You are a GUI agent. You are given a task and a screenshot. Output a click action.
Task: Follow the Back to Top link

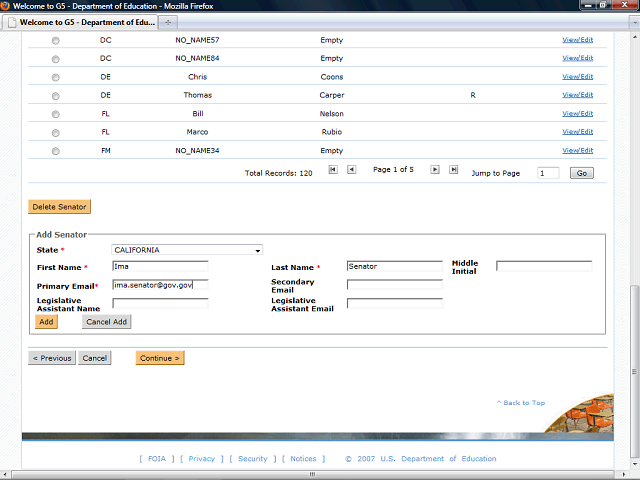[520, 403]
